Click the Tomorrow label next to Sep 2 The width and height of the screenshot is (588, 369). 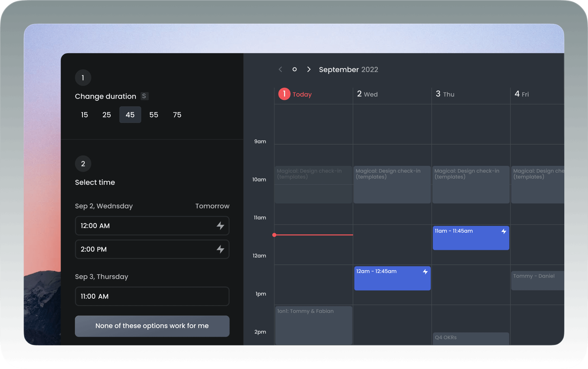tap(212, 206)
